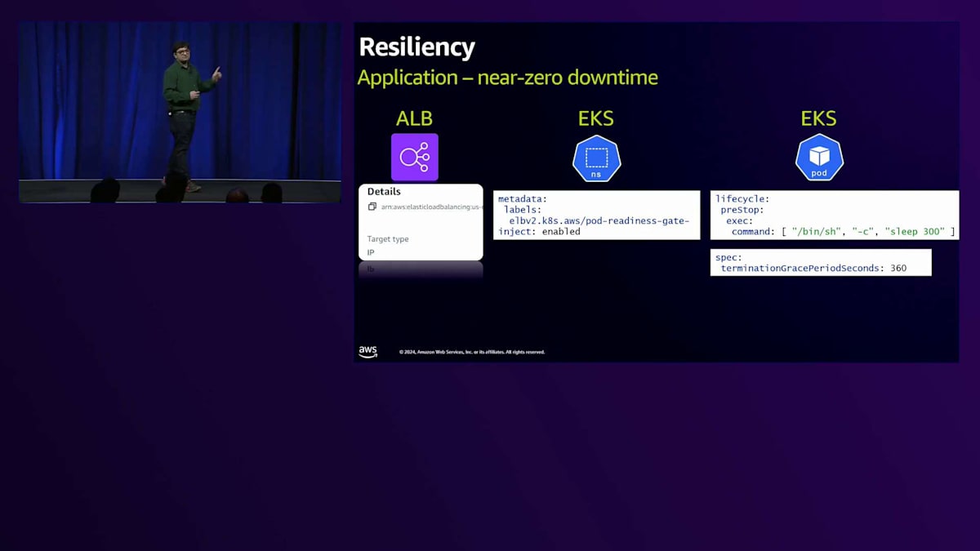Screen dimensions: 980x551
Task: Click the "Target type" label
Action: tap(388, 239)
